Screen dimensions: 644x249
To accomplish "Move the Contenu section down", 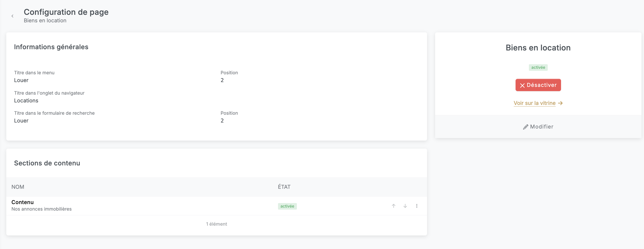I will 405,206.
